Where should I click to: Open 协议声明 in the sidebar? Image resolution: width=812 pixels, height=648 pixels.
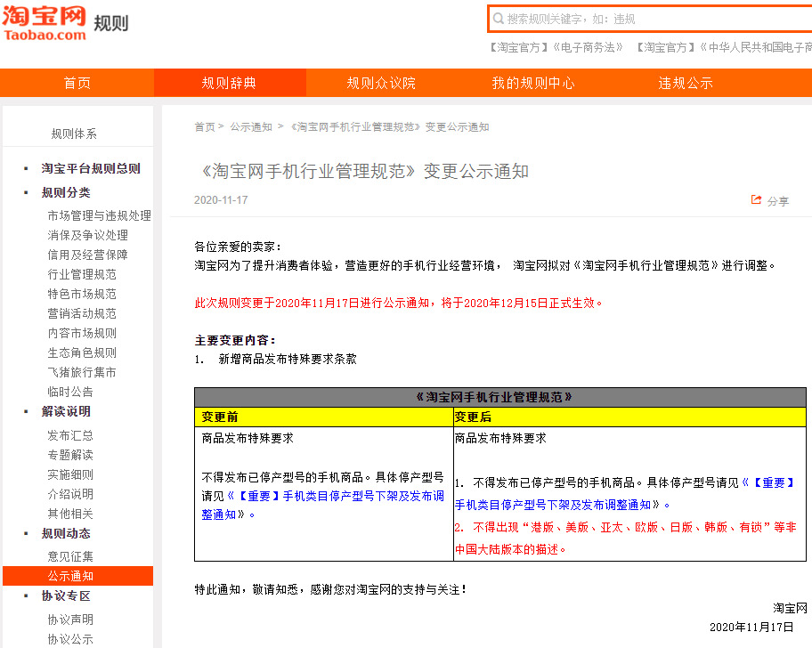pyautogui.click(x=70, y=620)
